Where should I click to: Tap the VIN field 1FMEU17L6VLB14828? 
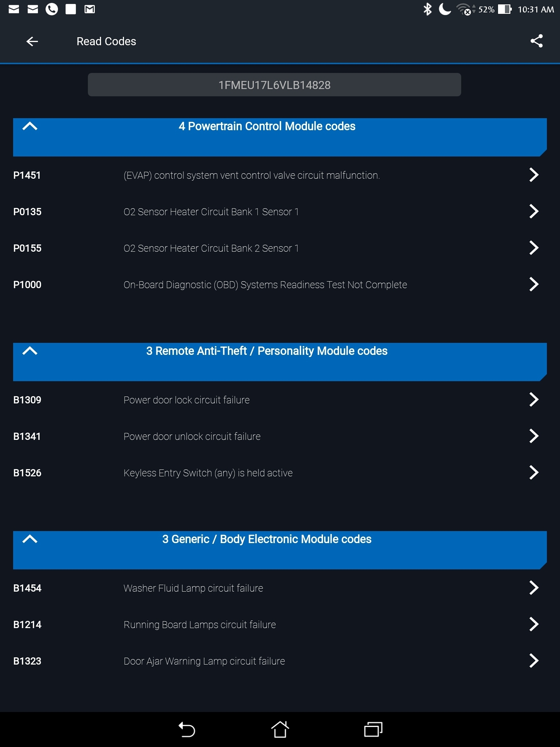(274, 85)
